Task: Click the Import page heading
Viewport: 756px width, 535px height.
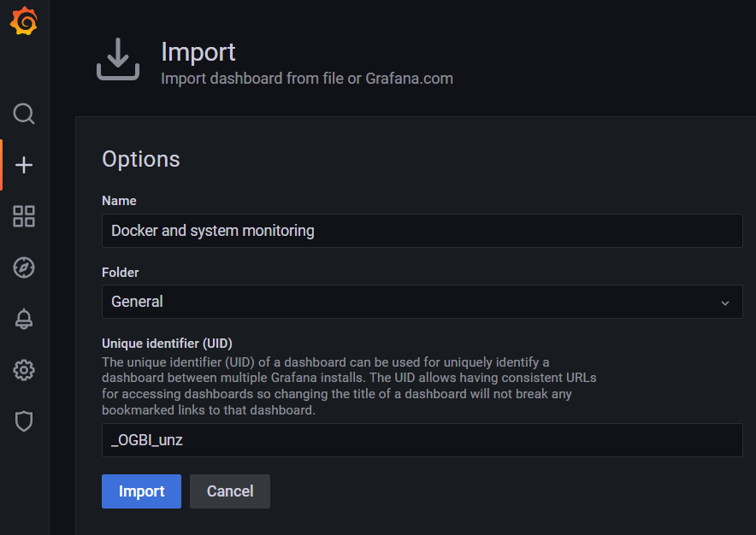Action: point(198,52)
